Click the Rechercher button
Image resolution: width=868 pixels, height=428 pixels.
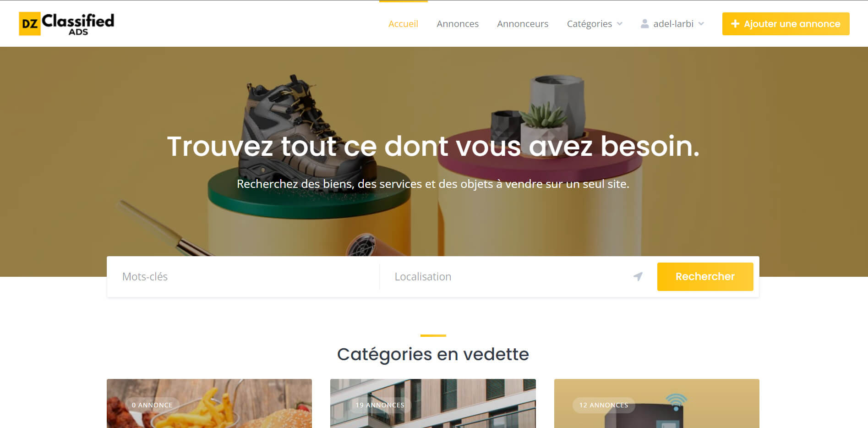coord(705,276)
